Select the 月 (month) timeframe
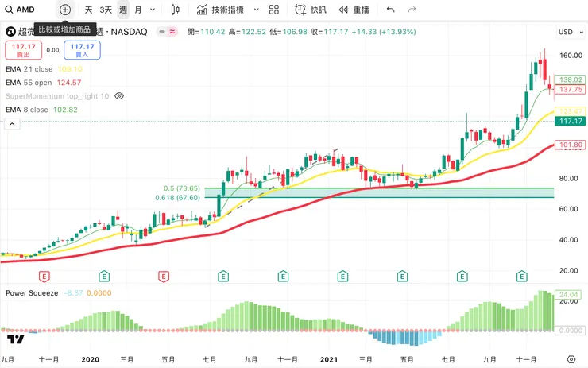Screen dimensions: 588x368 tap(138, 10)
